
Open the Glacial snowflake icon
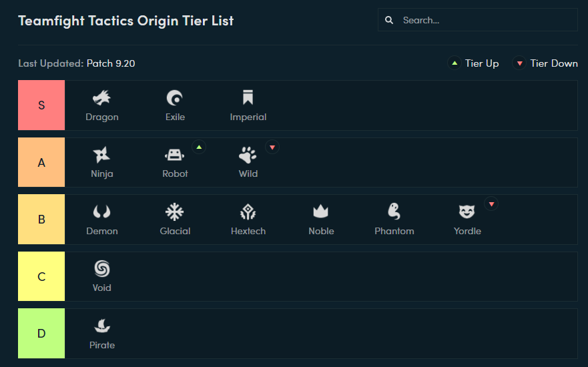click(175, 212)
